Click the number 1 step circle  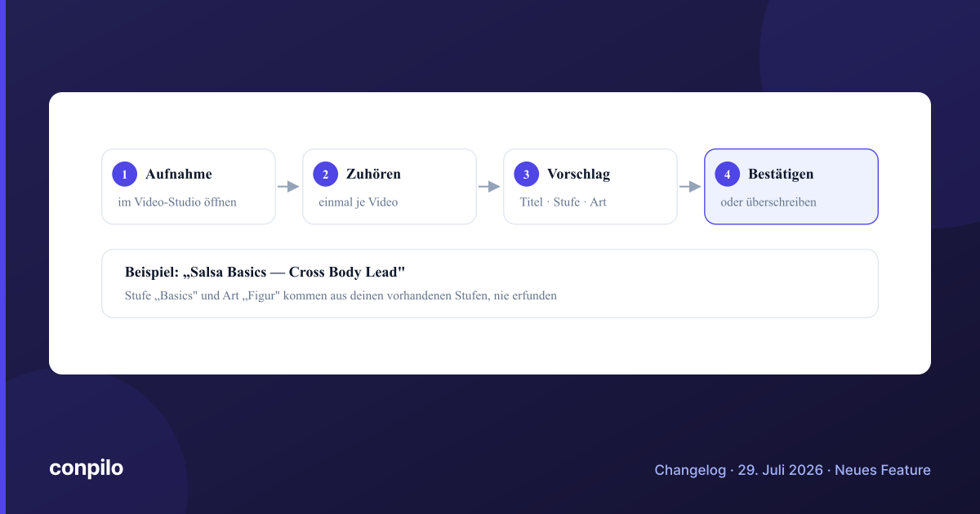(x=125, y=174)
